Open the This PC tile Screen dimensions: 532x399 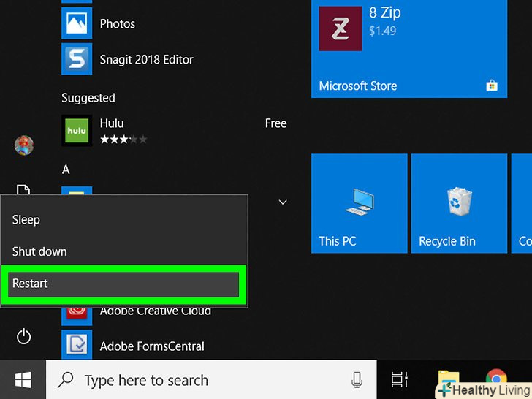pyautogui.click(x=359, y=202)
